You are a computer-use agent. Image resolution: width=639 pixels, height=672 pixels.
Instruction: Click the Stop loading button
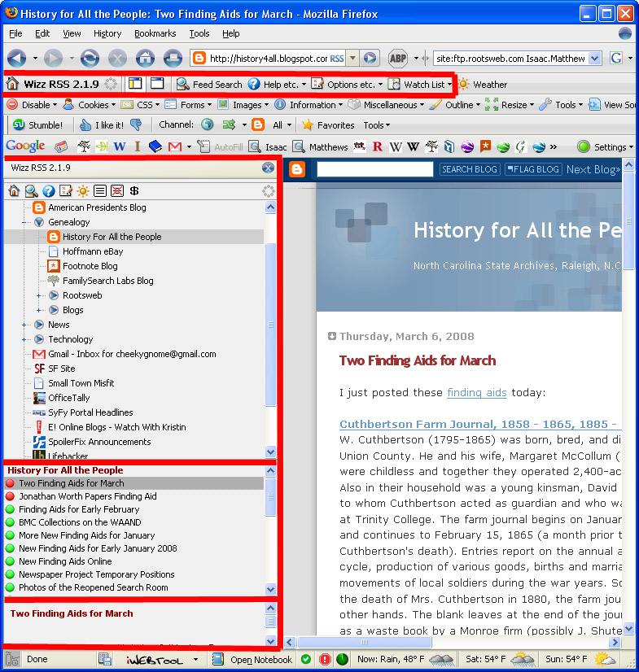pos(117,58)
